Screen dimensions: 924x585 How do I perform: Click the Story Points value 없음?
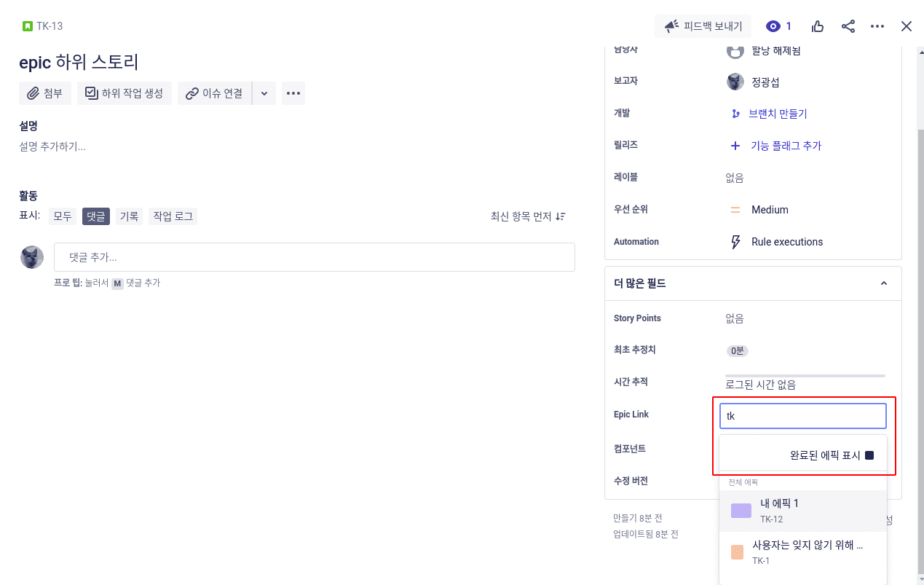tap(735, 318)
